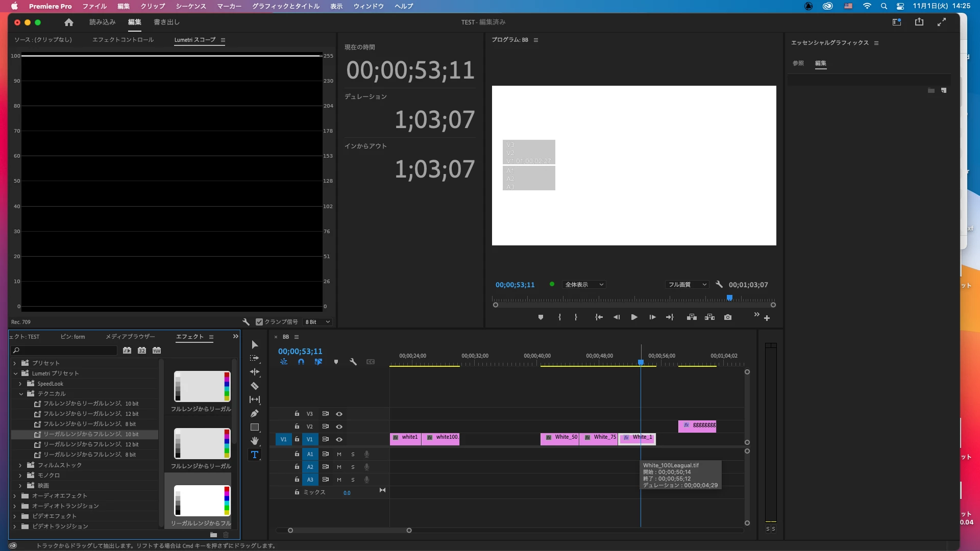Screen dimensions: 980x551
Task: Open the 全体表示 zoom dropdown
Action: (584, 285)
